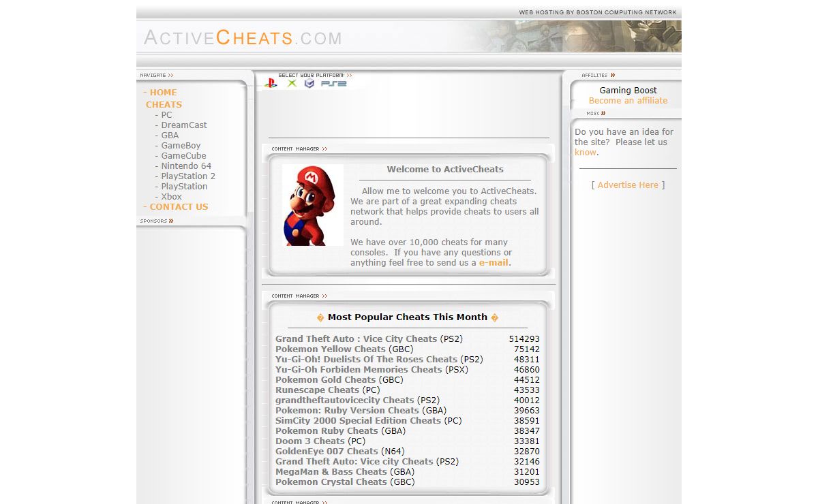This screenshot has height=504, width=818.
Task: Click the Welcome to ActiveCheats heading
Action: (x=445, y=169)
